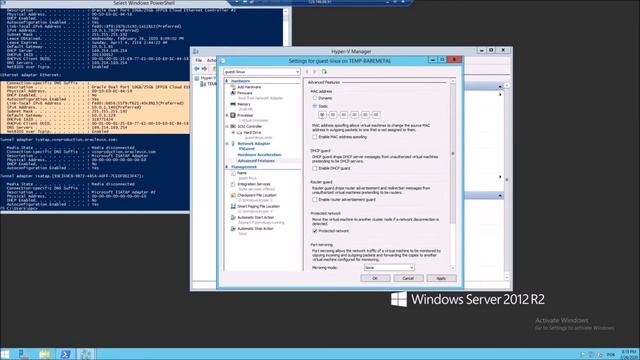Open File menu in Hyper-V Manager
Screen dimensions: 640x360
[198, 60]
